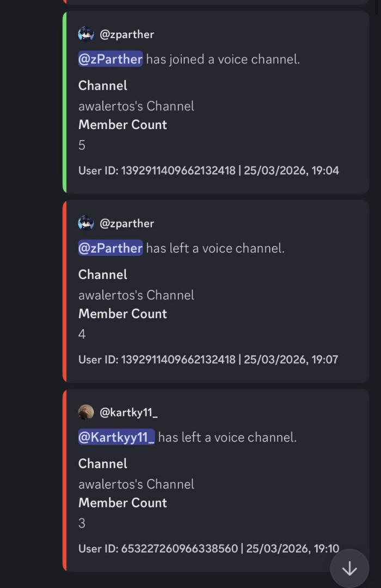
Task: Click red stripe on zParther's left embed
Action: click(x=65, y=291)
